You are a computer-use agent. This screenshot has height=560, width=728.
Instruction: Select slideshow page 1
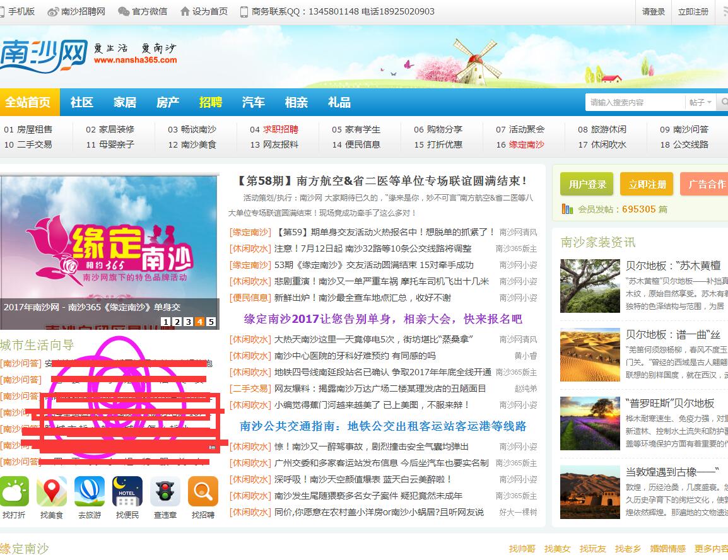[x=166, y=322]
